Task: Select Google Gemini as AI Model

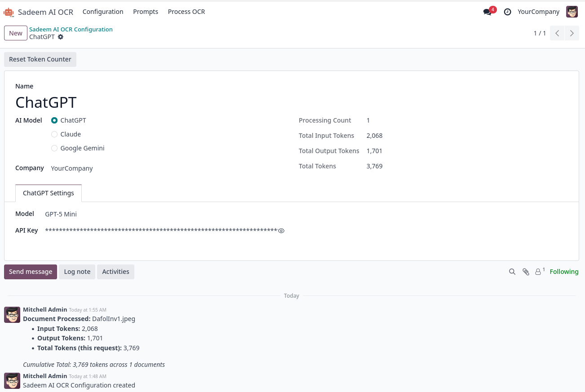Action: point(54,148)
